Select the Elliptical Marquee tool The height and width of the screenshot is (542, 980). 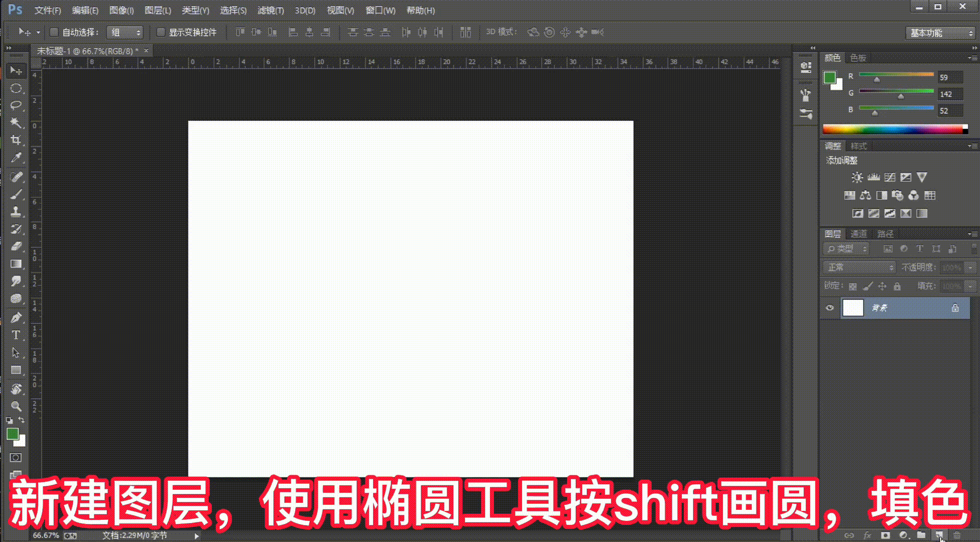pos(16,88)
